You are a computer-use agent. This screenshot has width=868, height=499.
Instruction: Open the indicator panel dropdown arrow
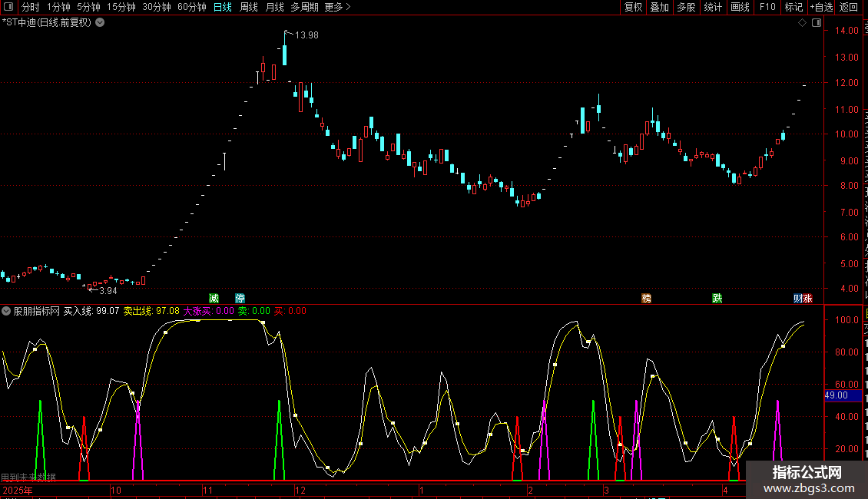6,311
